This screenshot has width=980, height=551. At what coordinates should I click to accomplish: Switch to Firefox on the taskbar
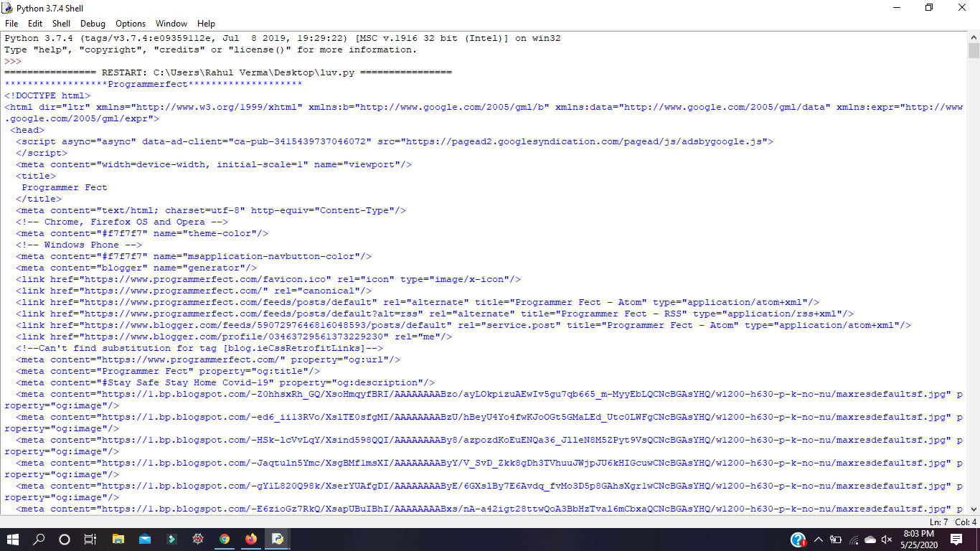tap(250, 540)
